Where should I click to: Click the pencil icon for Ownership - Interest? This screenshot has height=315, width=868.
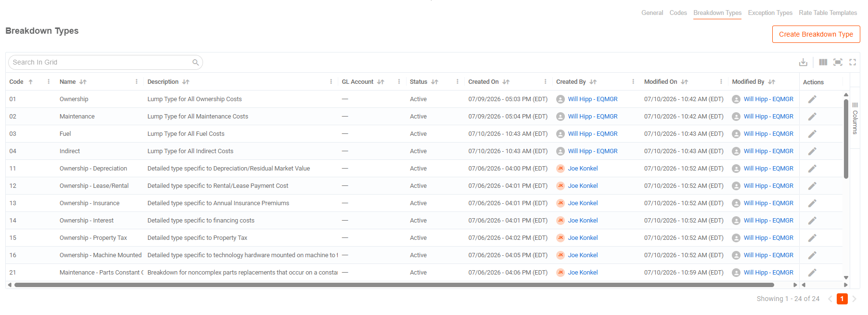812,221
